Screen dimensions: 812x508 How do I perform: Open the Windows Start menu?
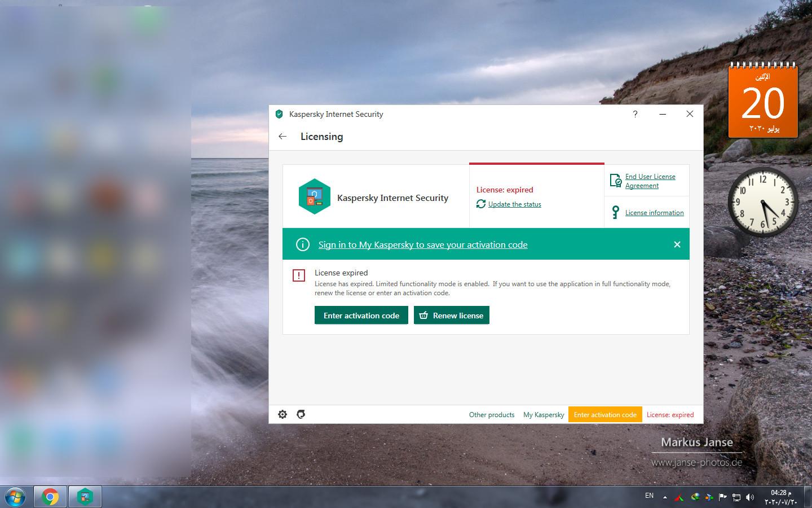tap(15, 497)
